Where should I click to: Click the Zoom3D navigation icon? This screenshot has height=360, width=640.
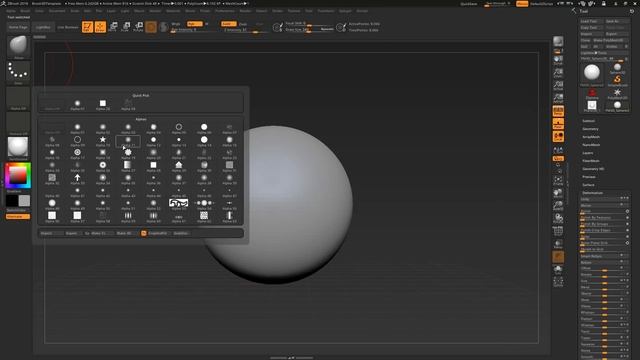(x=558, y=206)
